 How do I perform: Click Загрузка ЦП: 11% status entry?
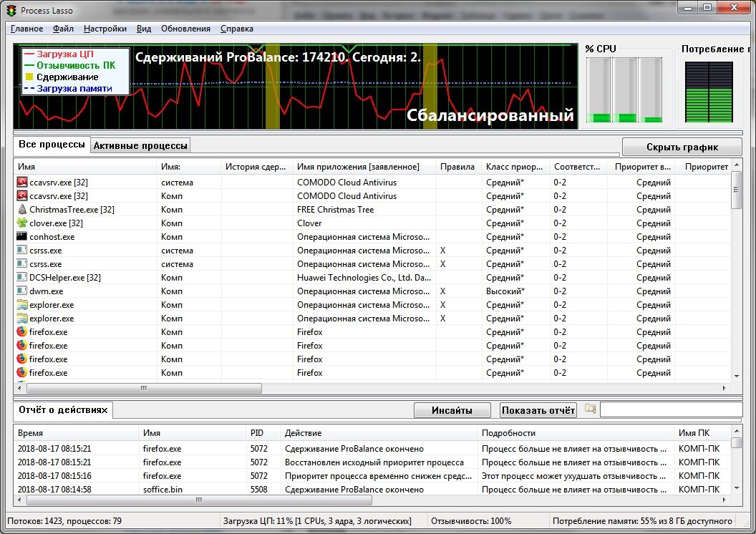[x=317, y=520]
